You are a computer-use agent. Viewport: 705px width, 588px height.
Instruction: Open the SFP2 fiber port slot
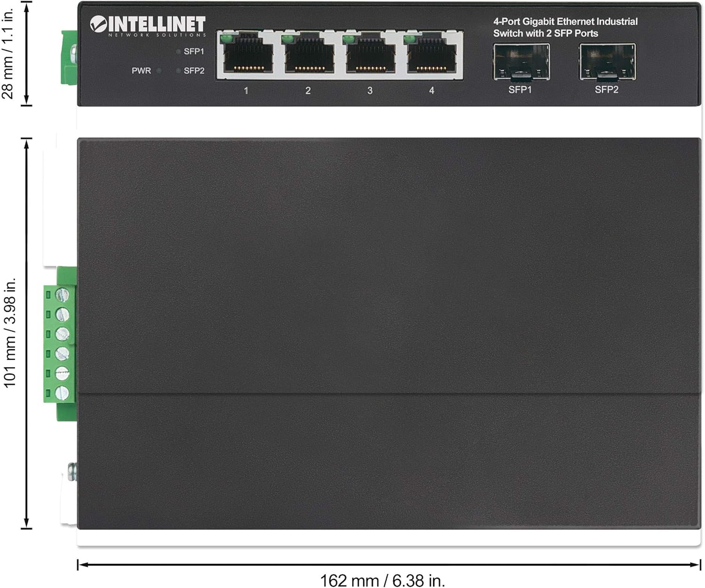(x=606, y=61)
